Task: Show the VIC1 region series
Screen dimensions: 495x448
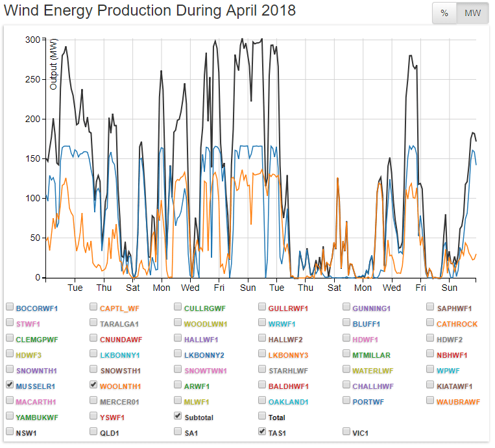Action: [347, 431]
